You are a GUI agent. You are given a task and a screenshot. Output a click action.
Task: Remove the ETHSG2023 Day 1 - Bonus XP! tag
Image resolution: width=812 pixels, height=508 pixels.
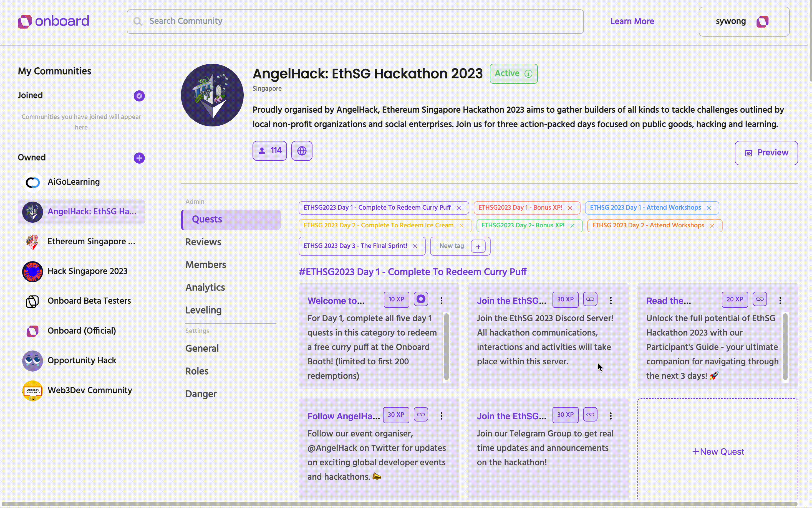coord(570,208)
